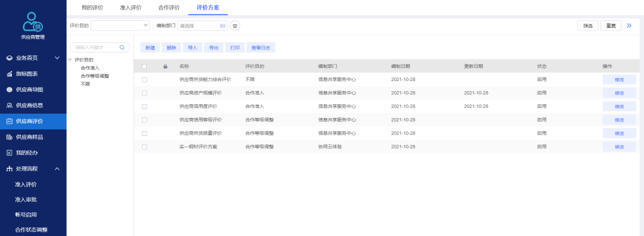Click the 状态 column header
Image resolution: width=644 pixels, height=236 pixels.
[541, 66]
